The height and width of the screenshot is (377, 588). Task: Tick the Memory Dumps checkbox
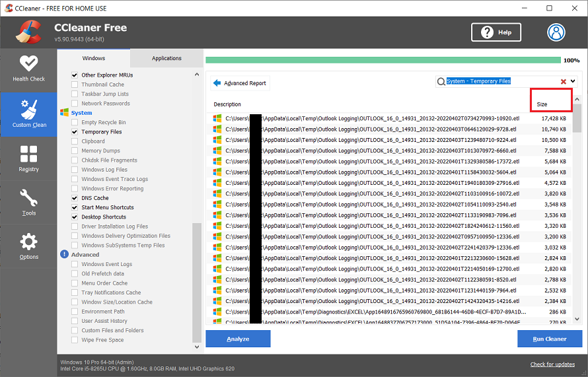(75, 151)
